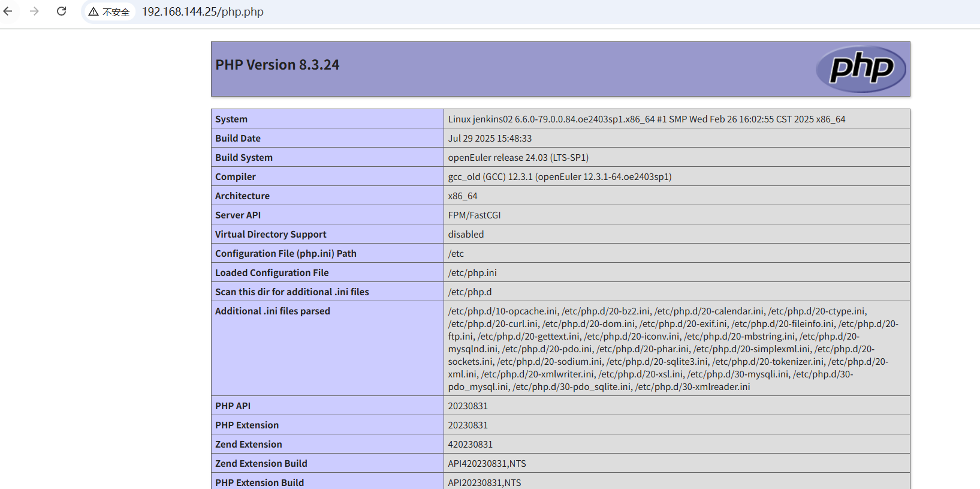Select the openEuler release 24.03 value
Viewport: 980px width, 489px height.
518,158
